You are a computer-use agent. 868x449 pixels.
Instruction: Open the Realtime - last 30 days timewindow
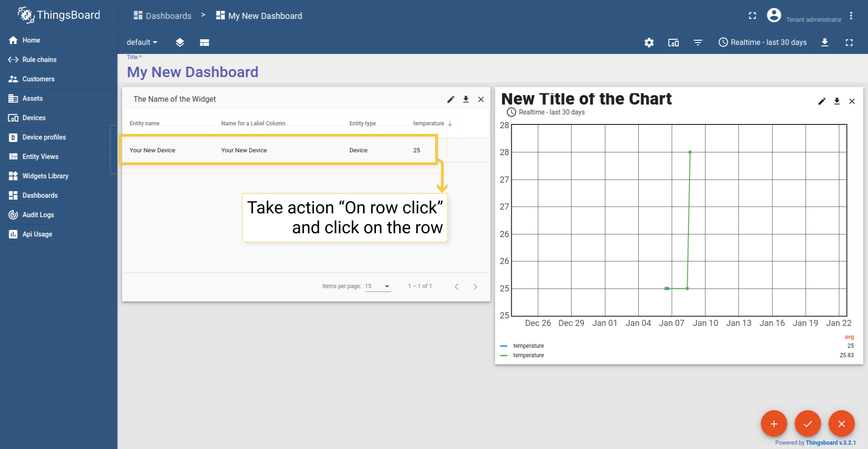tap(762, 43)
